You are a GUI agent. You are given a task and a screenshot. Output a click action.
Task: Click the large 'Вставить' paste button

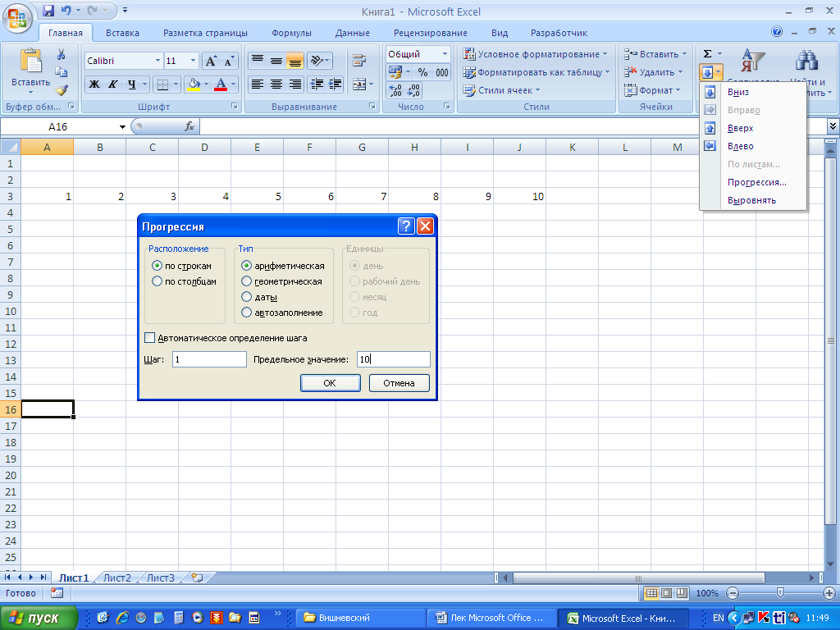[30, 70]
